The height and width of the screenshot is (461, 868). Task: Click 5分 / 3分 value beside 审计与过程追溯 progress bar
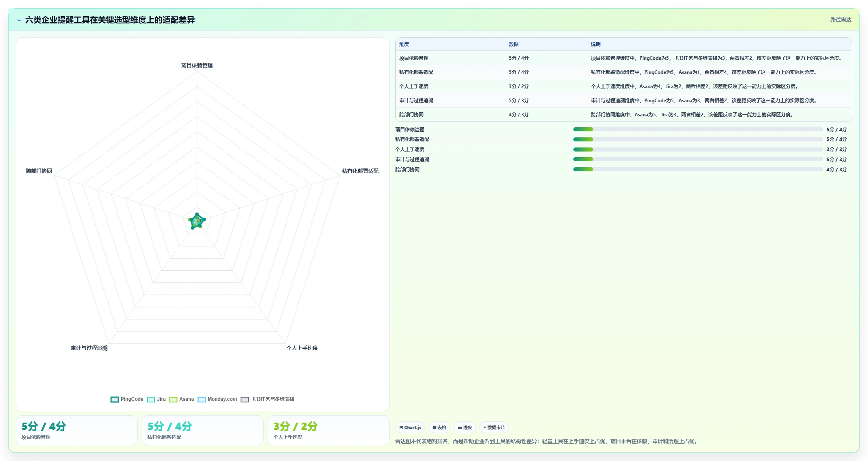coord(837,160)
